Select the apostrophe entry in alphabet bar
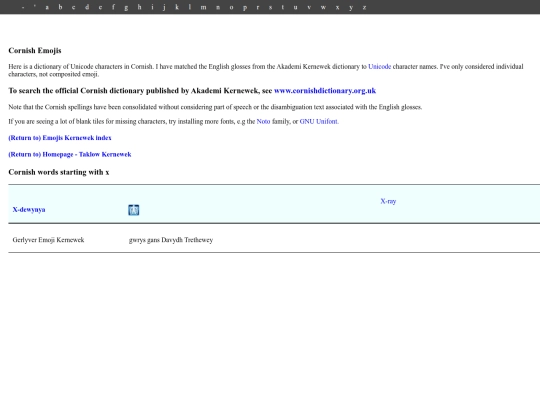The image size is (540, 405). [34, 7]
